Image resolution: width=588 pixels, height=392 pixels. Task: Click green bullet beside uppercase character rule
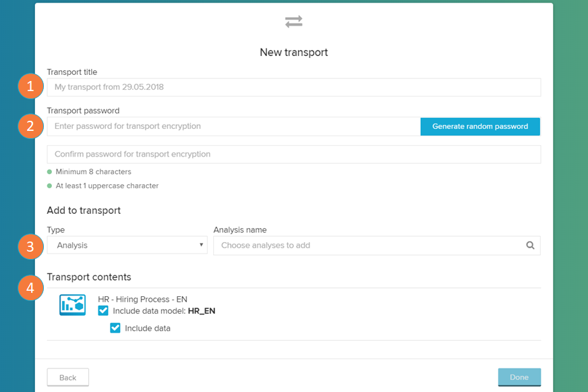click(x=49, y=186)
